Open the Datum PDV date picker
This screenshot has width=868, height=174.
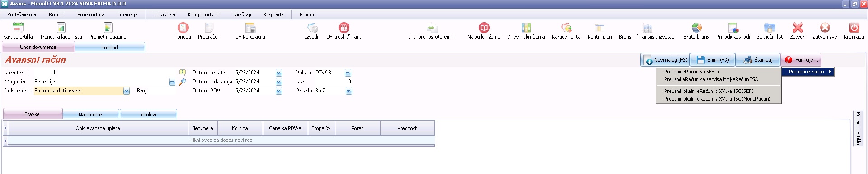click(278, 91)
